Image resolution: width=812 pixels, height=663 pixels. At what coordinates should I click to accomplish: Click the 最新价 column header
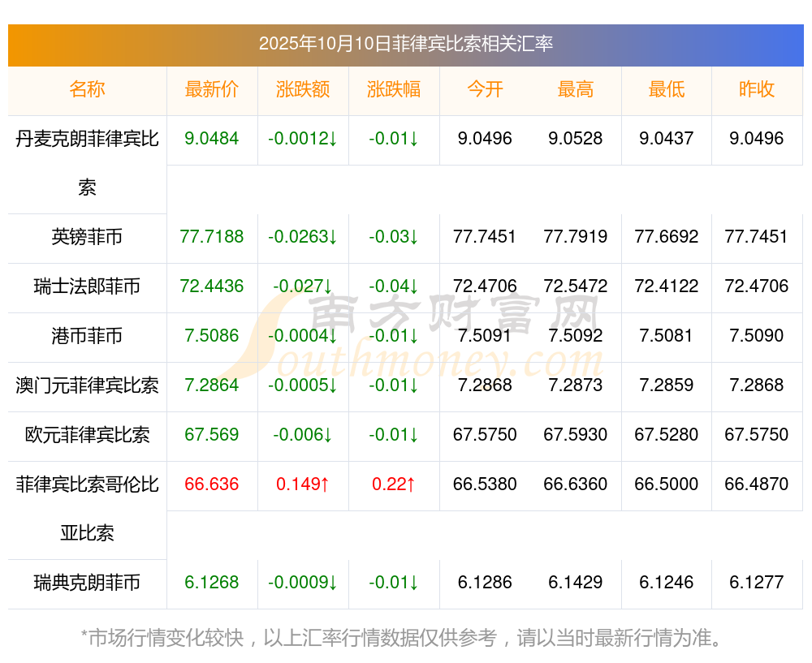pyautogui.click(x=211, y=89)
